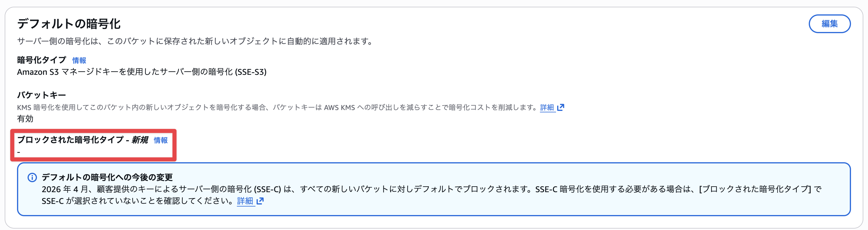Open 情報 link beside 暗号化タイプ
Viewport: 868px width, 230px height.
pyautogui.click(x=79, y=60)
